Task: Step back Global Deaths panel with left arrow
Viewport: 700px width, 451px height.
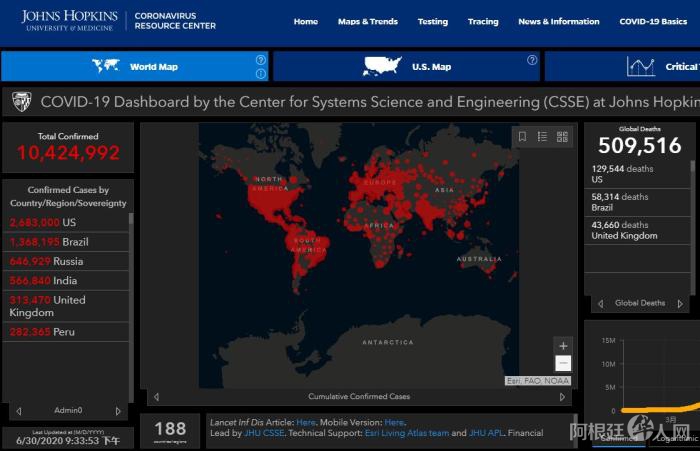Action: pos(600,303)
